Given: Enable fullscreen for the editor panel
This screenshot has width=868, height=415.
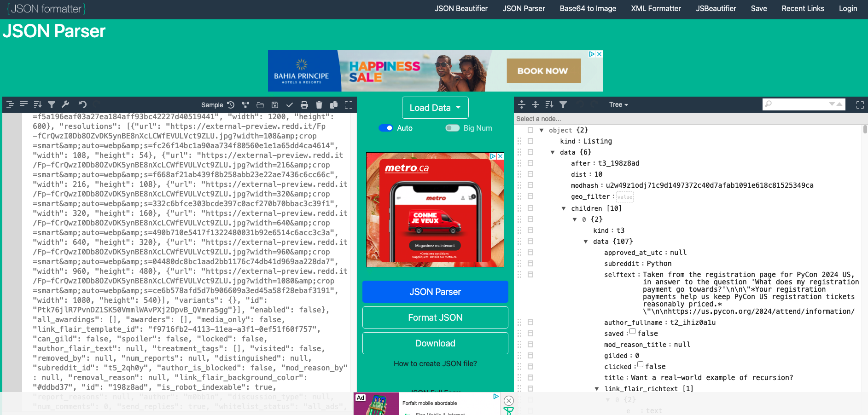Looking at the screenshot, I should click(349, 104).
